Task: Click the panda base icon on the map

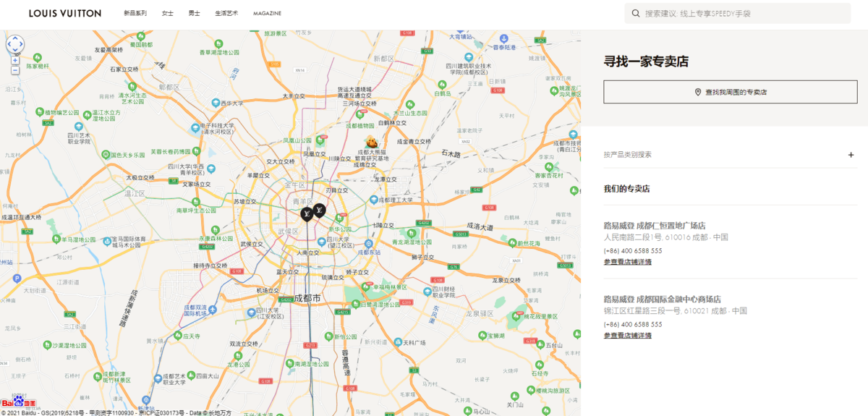Action: (373, 140)
